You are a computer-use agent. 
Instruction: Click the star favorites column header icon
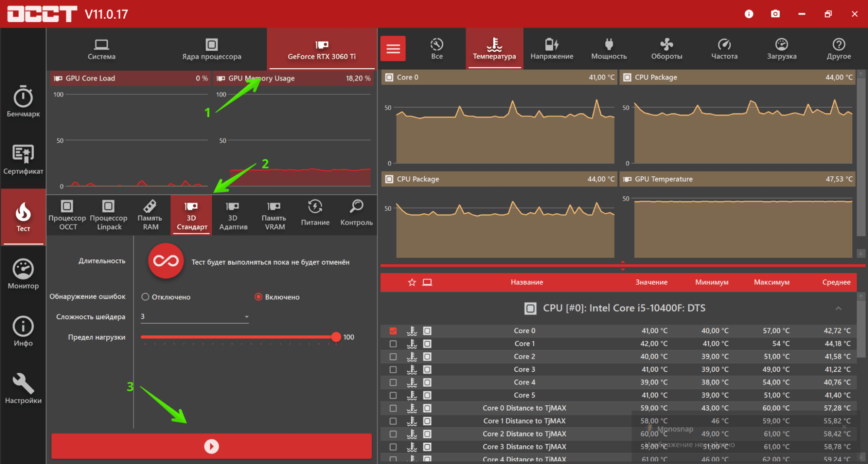pos(412,282)
